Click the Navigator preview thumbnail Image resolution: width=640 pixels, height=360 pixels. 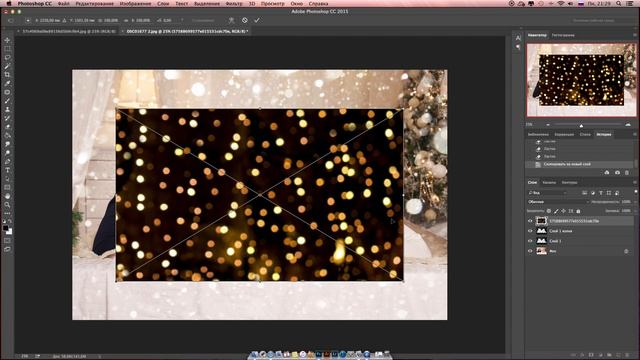582,80
